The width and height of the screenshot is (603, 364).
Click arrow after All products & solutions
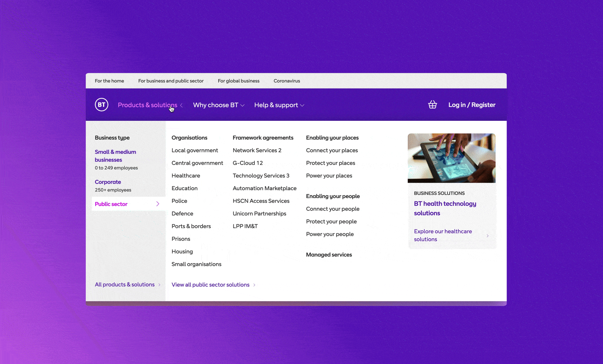click(160, 285)
